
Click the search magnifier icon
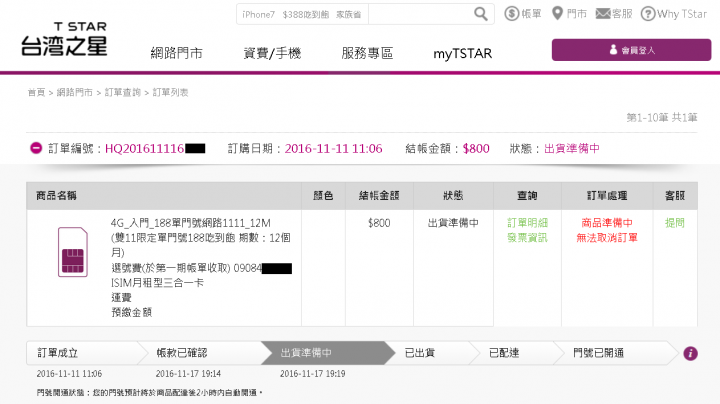click(481, 14)
